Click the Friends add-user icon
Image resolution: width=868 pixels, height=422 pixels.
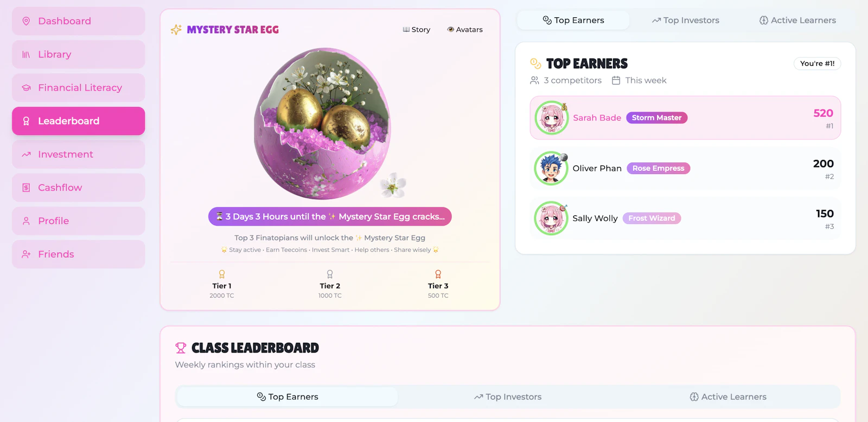[x=26, y=254]
